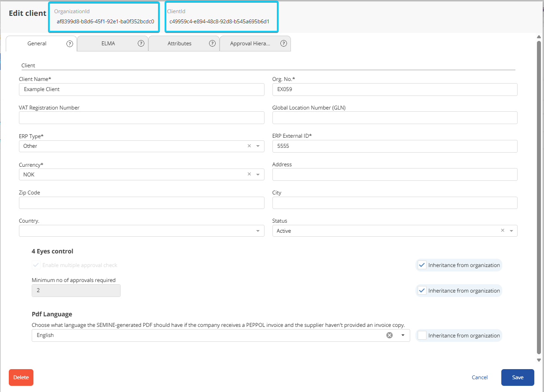Screen dimensions: 544x392
Task: Focus the VAT Registration Number field
Action: click(x=142, y=118)
